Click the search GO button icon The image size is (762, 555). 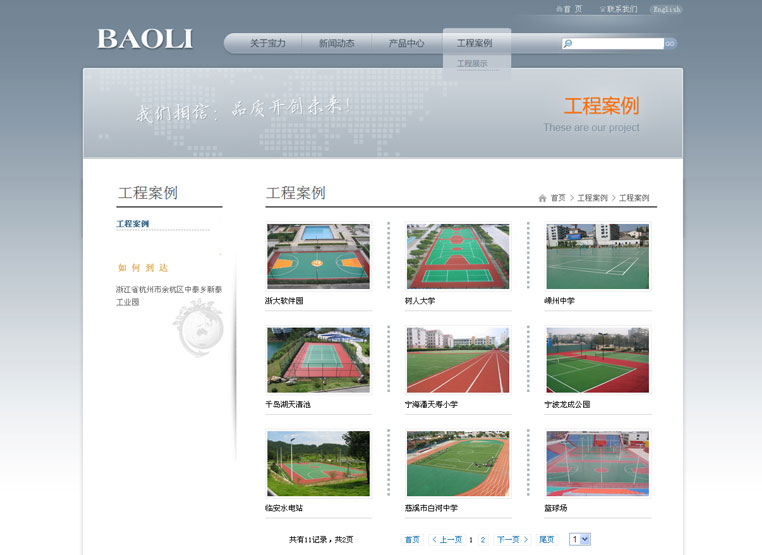(x=670, y=44)
